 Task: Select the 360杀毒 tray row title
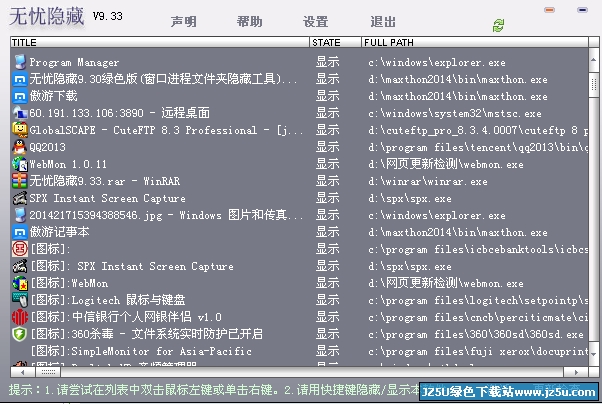tap(147, 334)
